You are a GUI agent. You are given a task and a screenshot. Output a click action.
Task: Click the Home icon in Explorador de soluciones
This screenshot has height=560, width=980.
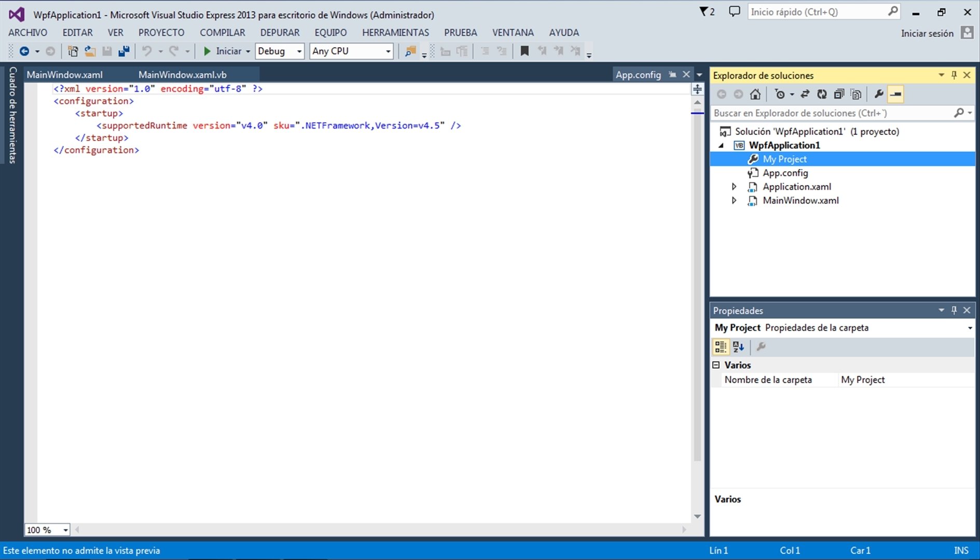tap(755, 94)
